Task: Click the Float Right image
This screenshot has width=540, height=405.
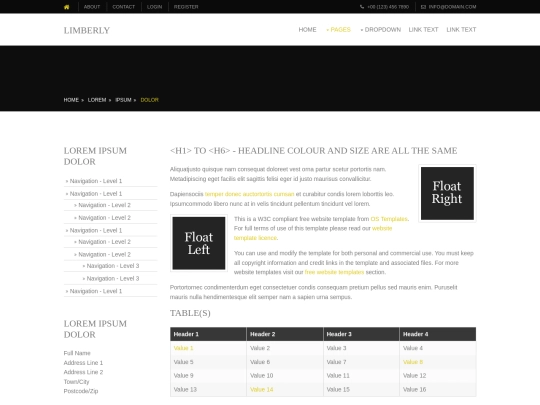Action: pyautogui.click(x=447, y=193)
